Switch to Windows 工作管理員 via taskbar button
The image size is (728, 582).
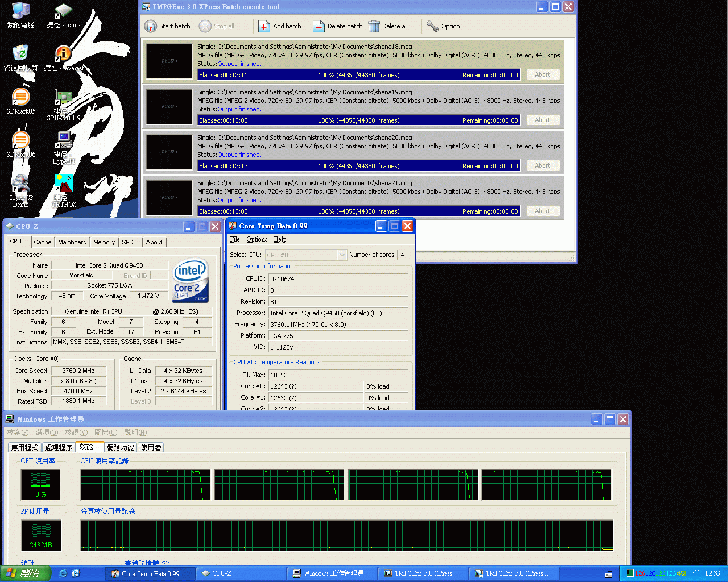coord(332,573)
